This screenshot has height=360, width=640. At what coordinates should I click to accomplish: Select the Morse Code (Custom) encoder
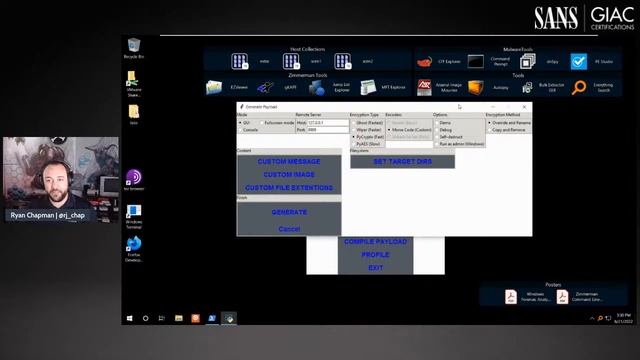pos(389,130)
